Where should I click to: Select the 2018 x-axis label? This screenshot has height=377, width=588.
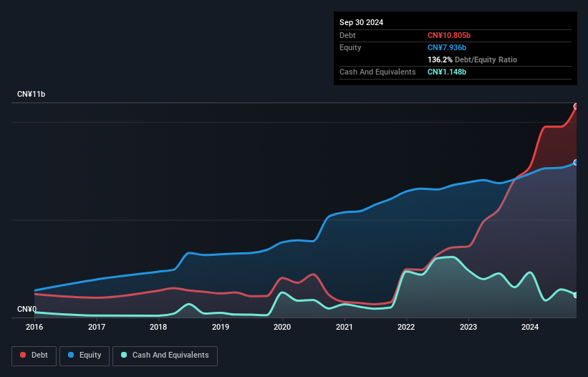click(x=158, y=327)
